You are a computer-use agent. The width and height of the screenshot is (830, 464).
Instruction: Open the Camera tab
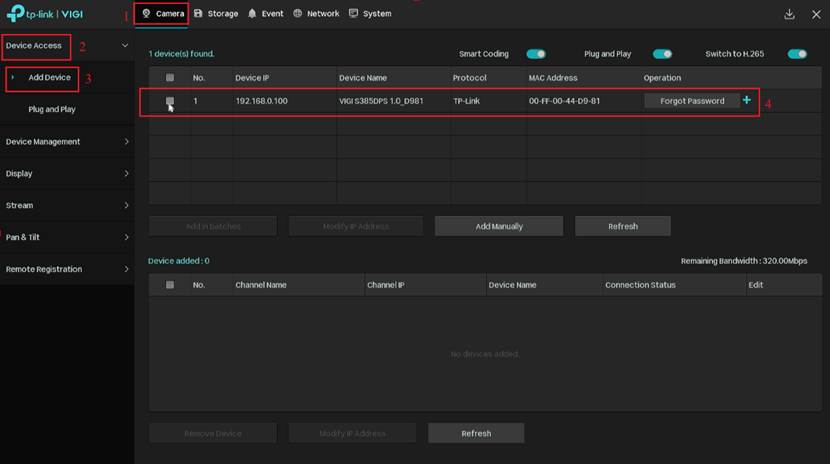[163, 14]
